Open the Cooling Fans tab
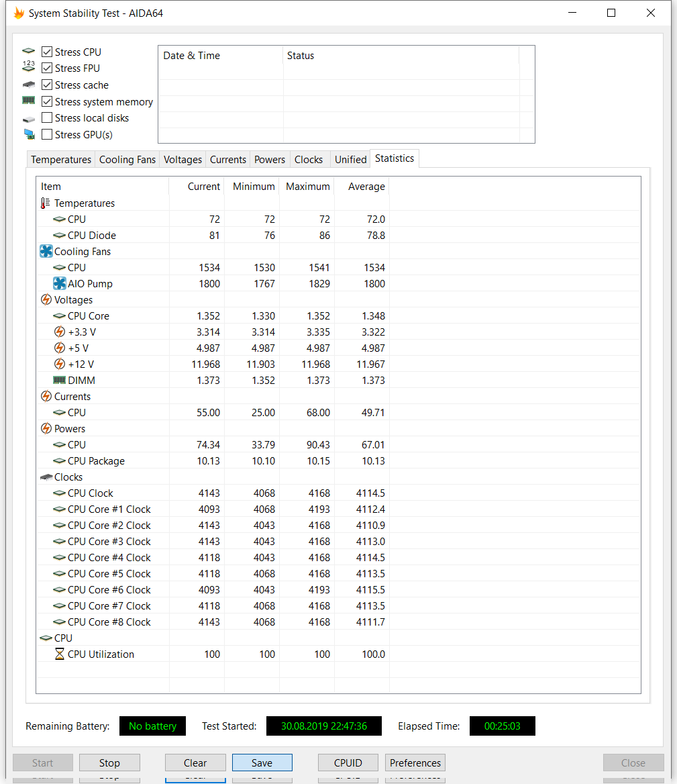This screenshot has width=677, height=784. point(127,160)
